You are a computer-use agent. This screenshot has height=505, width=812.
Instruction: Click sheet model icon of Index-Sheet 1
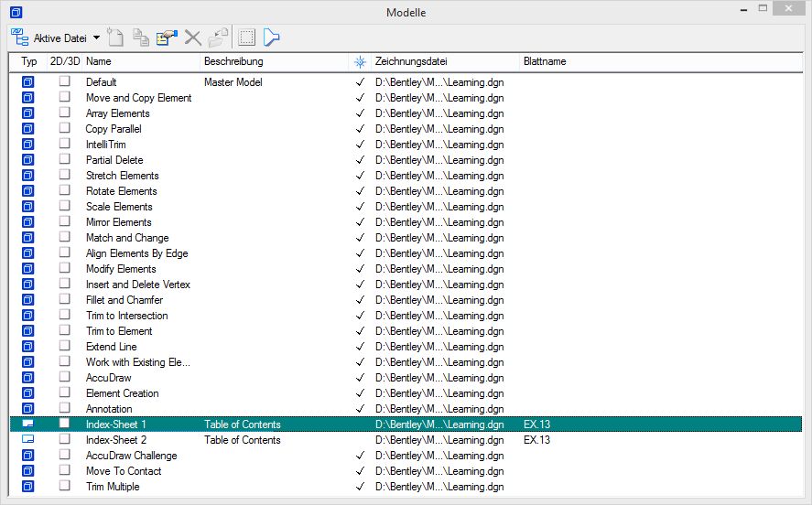(28, 424)
